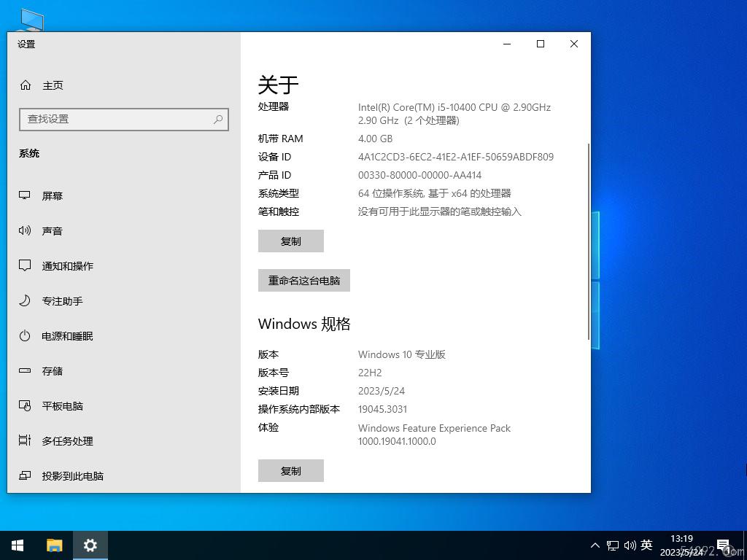Click the 关于 page title

coord(278,85)
